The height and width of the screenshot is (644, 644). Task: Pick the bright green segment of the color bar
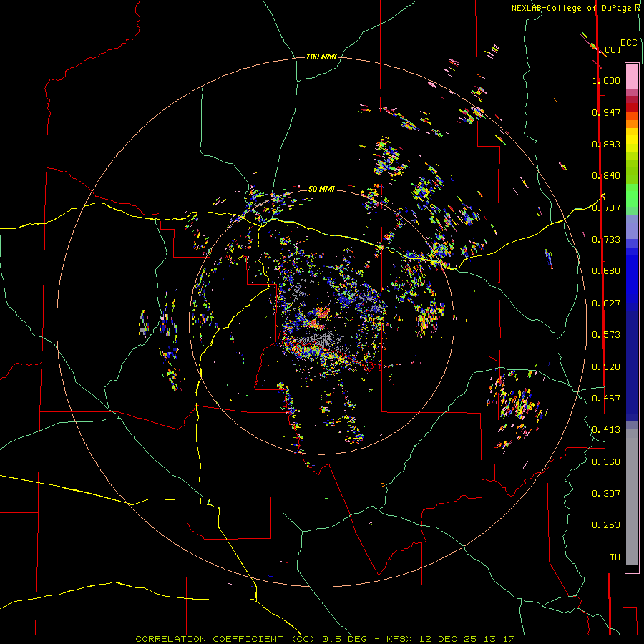(x=632, y=195)
